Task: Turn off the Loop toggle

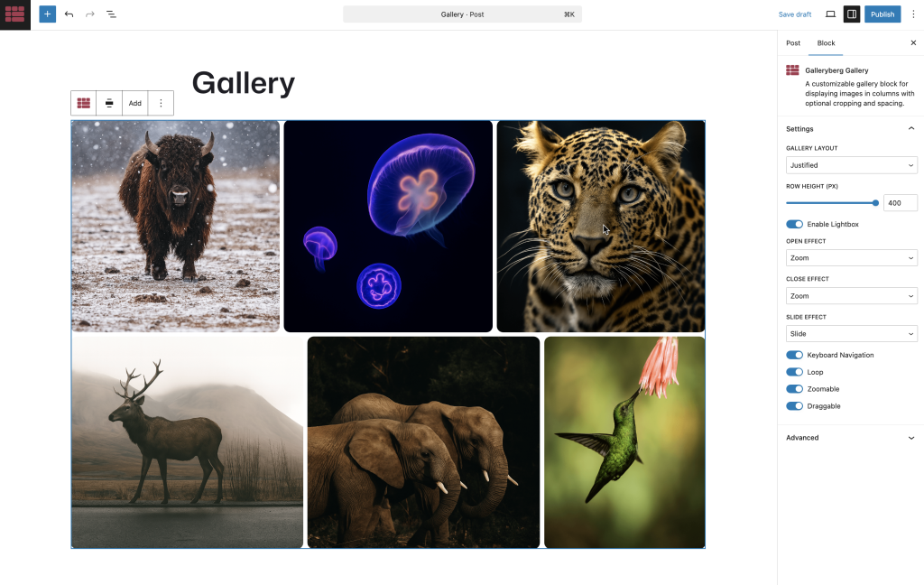Action: pos(794,372)
